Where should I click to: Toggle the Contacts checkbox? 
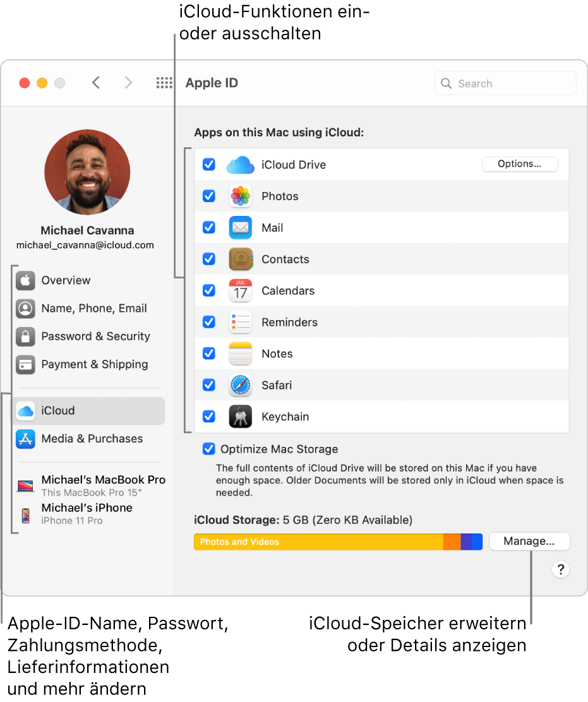coord(208,259)
